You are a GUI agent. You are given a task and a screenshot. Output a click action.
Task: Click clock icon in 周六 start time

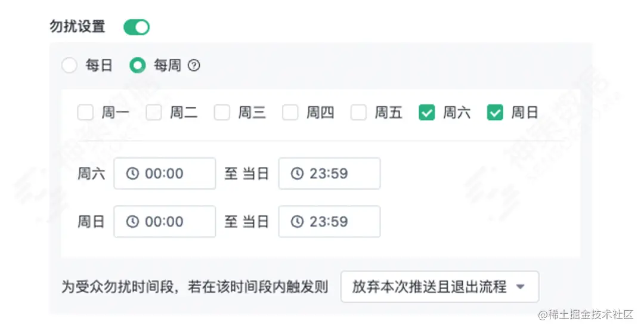[x=132, y=174]
